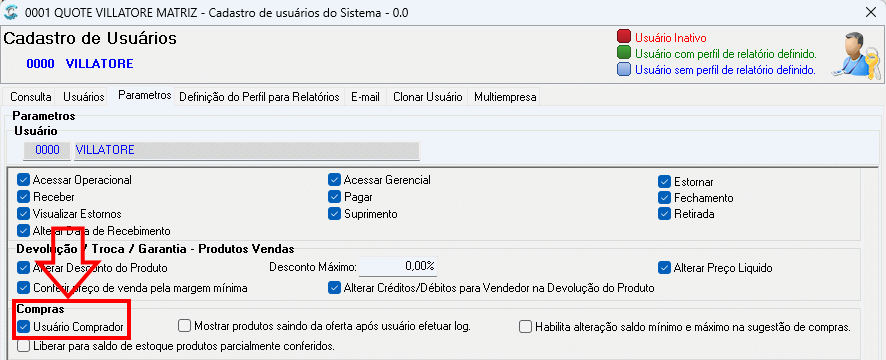Go to the E-mail tab
Screen dimensions: 886x360
point(365,97)
